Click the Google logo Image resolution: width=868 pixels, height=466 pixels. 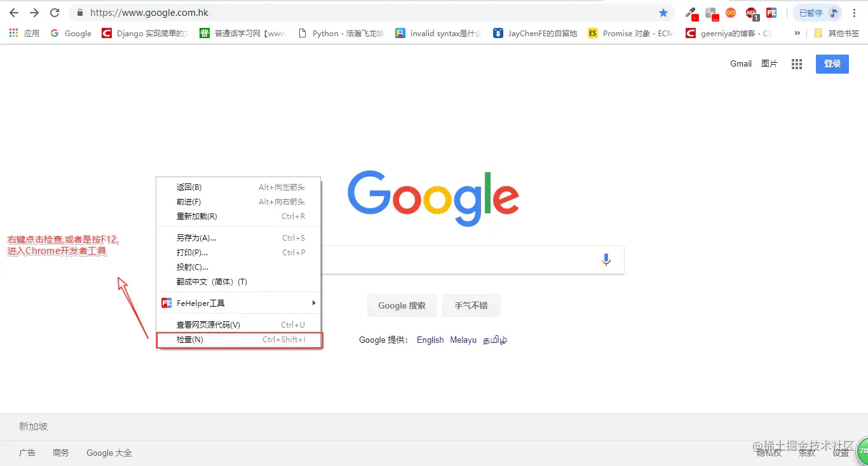433,197
